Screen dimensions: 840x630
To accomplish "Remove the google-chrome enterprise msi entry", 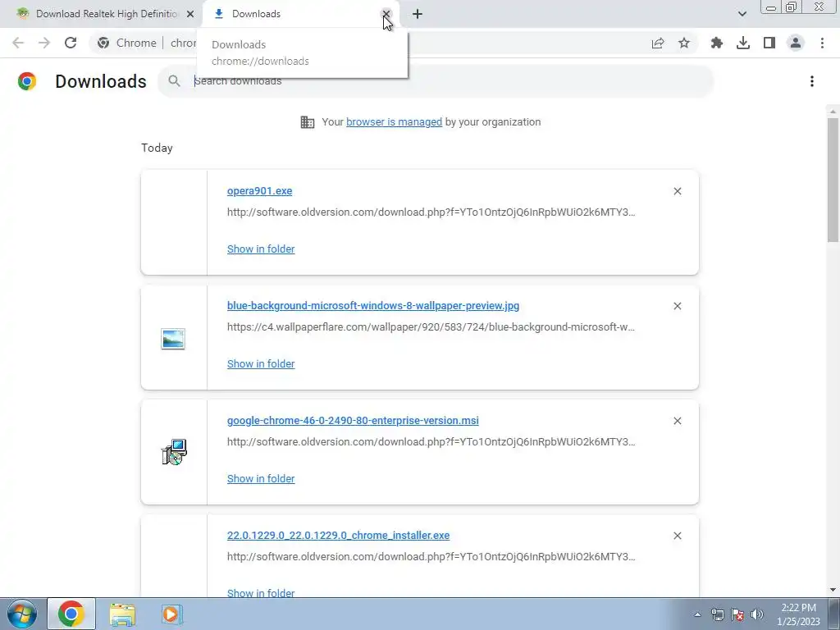I will point(677,421).
